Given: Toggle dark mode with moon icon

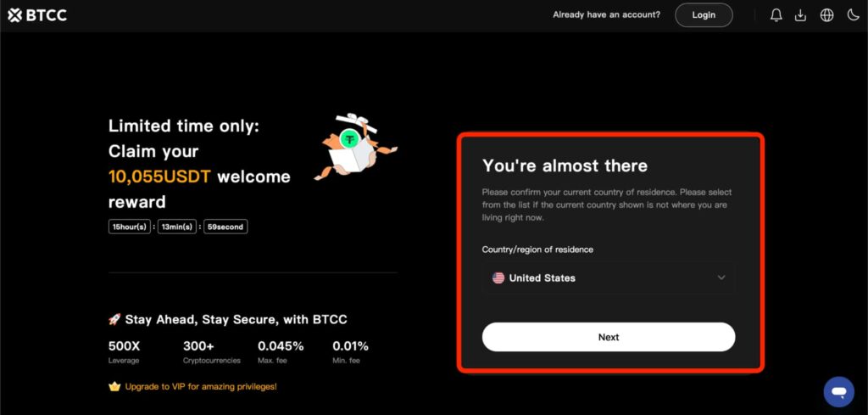Looking at the screenshot, I should [x=853, y=15].
